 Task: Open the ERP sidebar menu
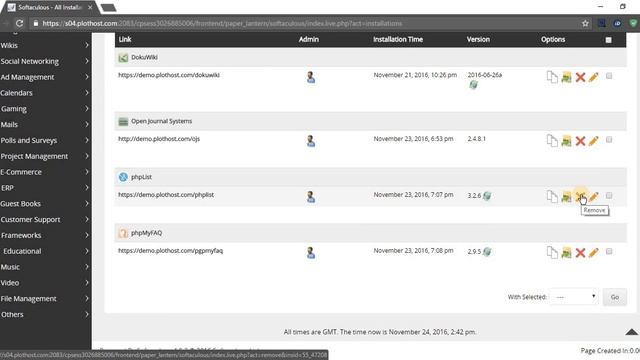45,188
